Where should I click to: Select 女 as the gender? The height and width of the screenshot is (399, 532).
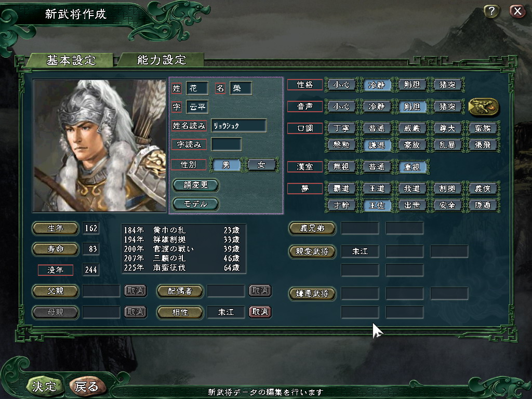pyautogui.click(x=261, y=165)
